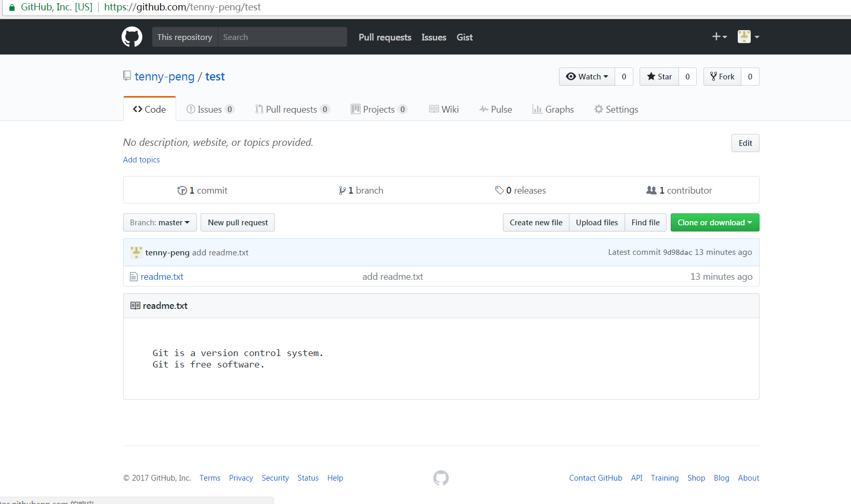Click the test repository name link
Viewport: 851px width, 504px height.
[x=215, y=77]
